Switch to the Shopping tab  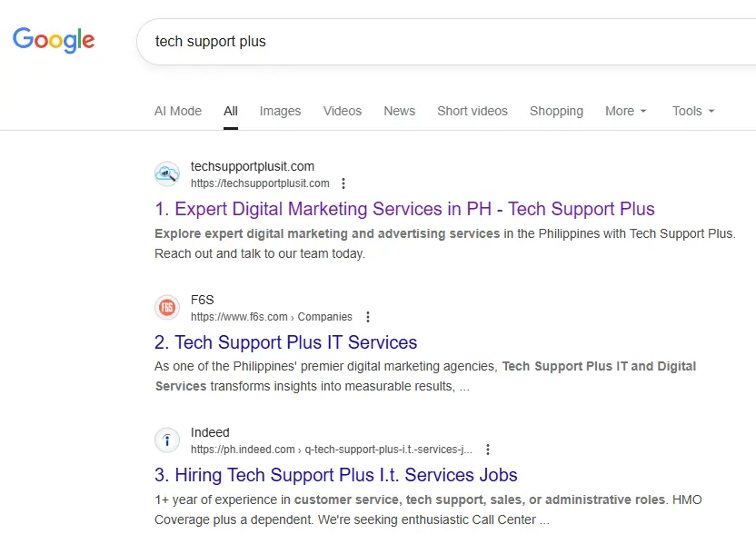556,111
